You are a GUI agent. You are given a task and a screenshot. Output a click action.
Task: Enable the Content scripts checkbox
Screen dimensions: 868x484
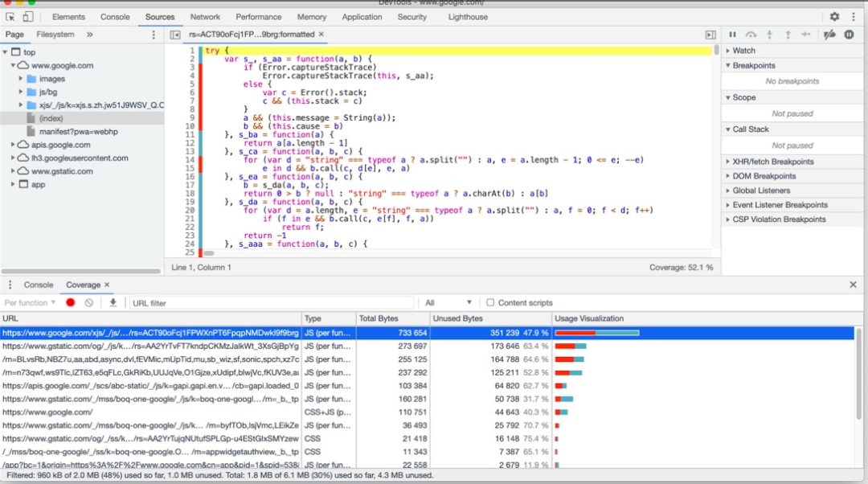coord(490,303)
